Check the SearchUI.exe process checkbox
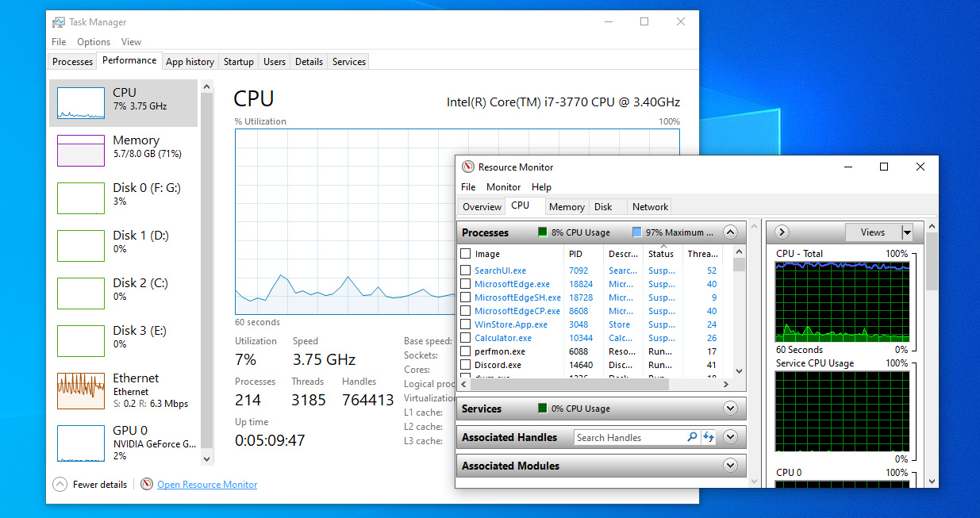This screenshot has width=980, height=518. [x=466, y=271]
